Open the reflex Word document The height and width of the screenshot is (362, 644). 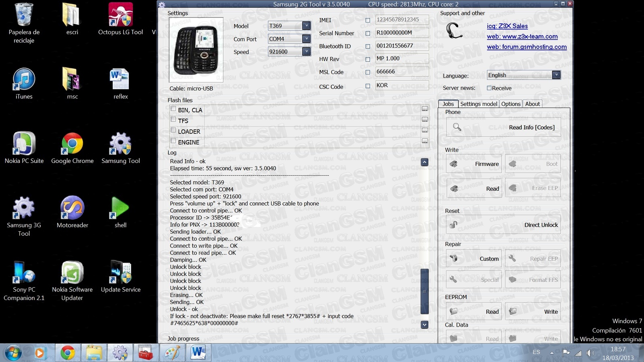tap(120, 83)
